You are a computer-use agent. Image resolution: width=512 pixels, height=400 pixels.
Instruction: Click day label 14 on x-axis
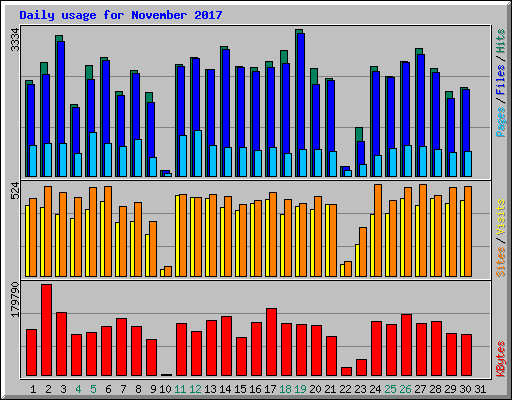pyautogui.click(x=225, y=389)
